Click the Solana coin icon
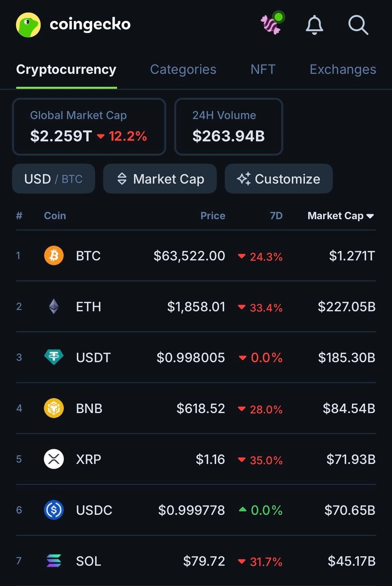This screenshot has height=586, width=392. [54, 561]
